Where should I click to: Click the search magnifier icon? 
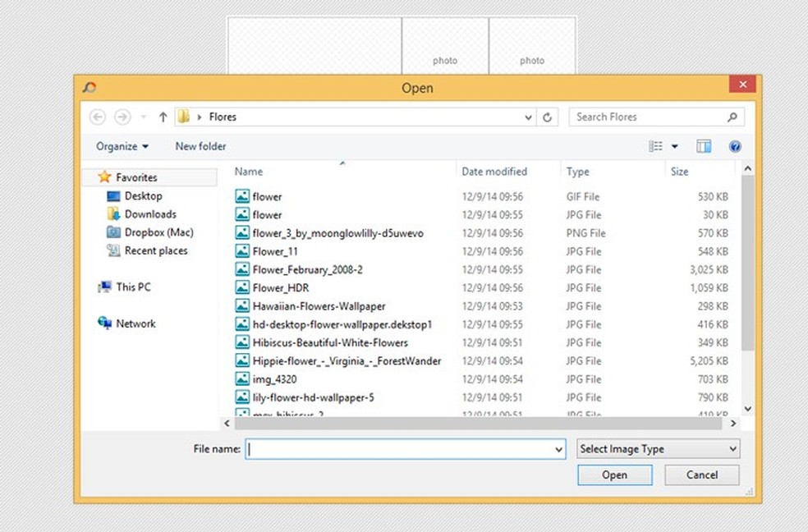(732, 117)
